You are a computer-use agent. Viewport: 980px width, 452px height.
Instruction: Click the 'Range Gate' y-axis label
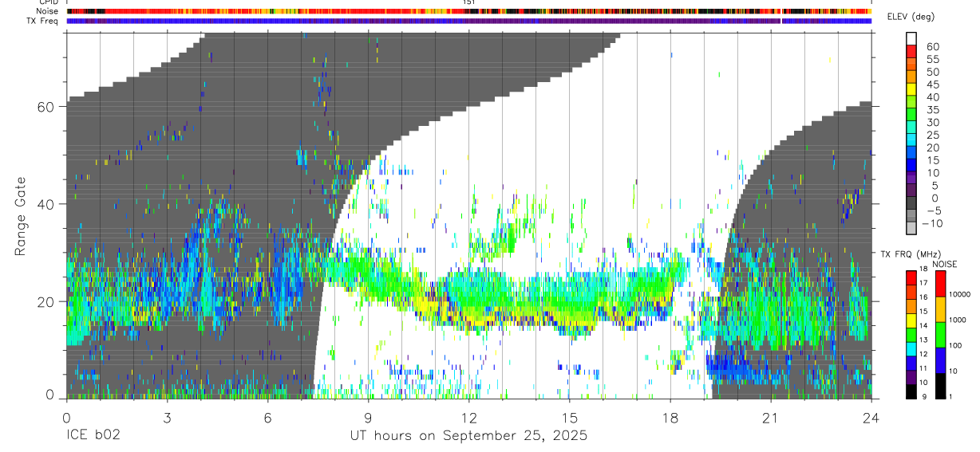pyautogui.click(x=22, y=218)
